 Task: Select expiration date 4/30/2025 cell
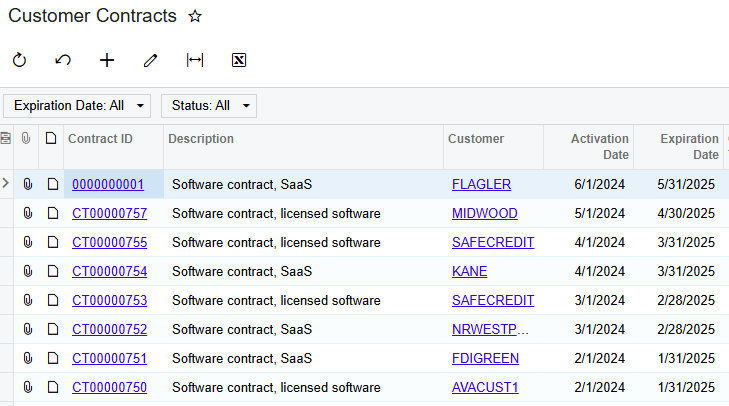(x=679, y=213)
